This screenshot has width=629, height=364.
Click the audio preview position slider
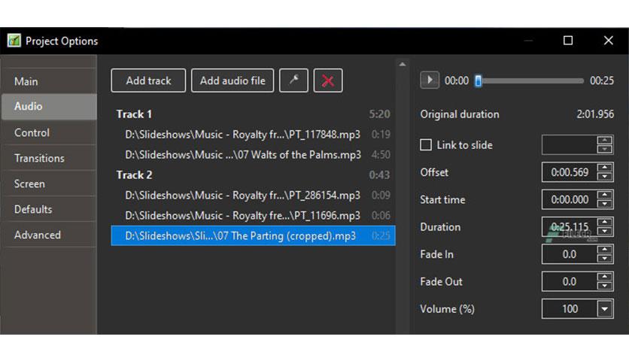pos(529,81)
